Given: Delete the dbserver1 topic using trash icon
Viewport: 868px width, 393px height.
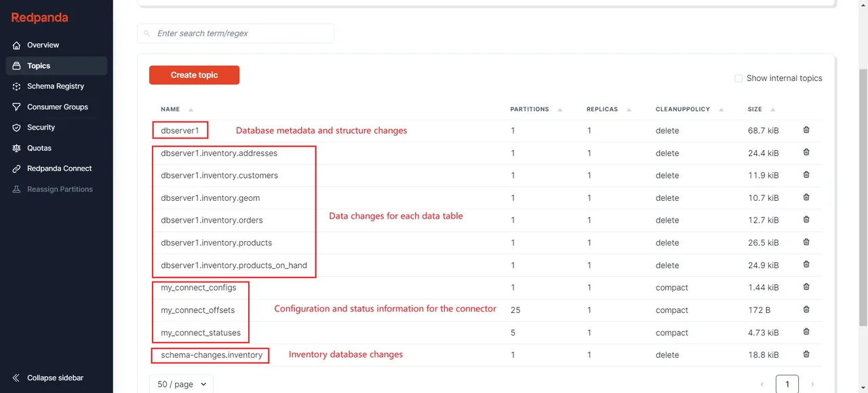Looking at the screenshot, I should coord(806,130).
